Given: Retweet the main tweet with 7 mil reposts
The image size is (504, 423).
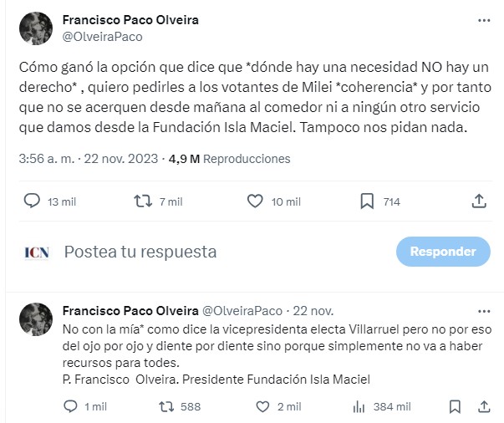Looking at the screenshot, I should click(142, 201).
